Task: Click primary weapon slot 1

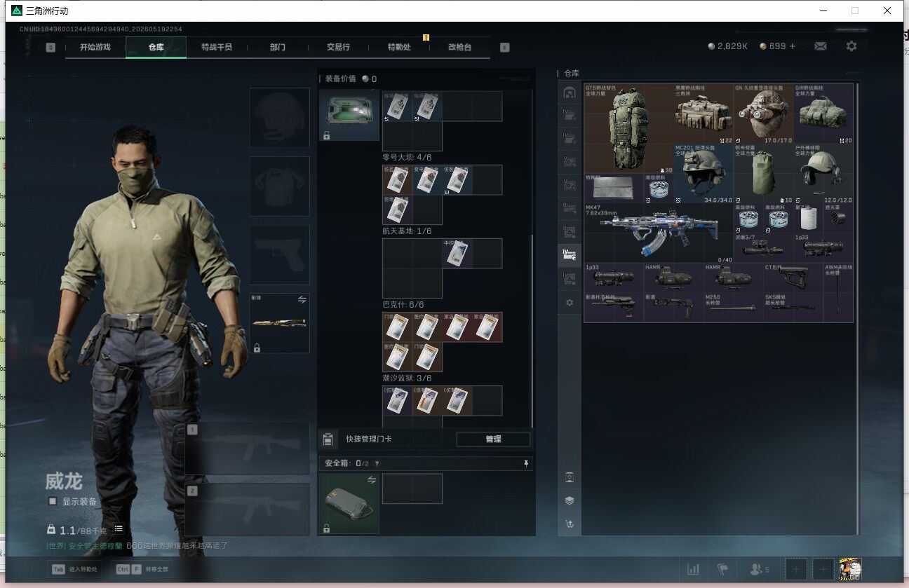Action: (x=247, y=449)
